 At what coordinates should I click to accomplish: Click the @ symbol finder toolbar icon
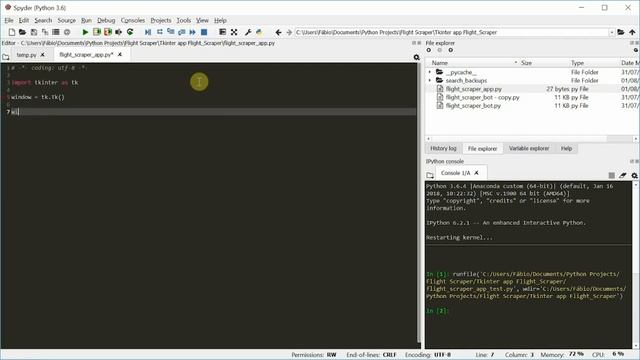pos(67,32)
